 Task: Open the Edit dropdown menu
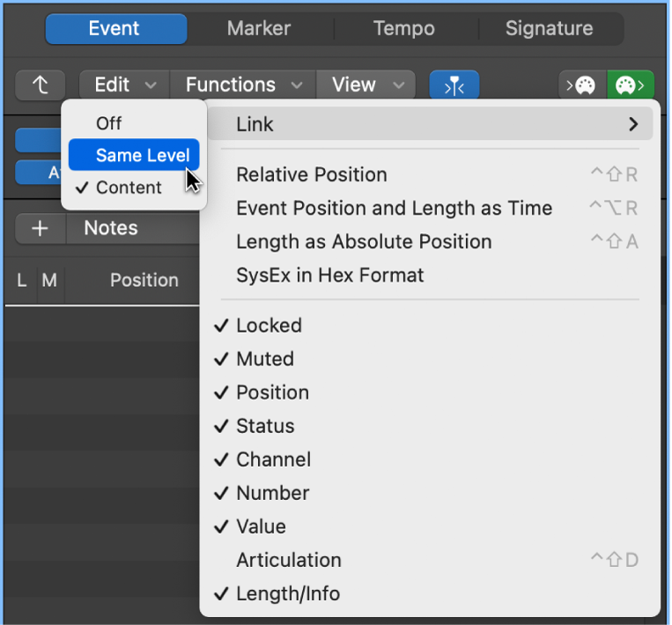point(124,85)
